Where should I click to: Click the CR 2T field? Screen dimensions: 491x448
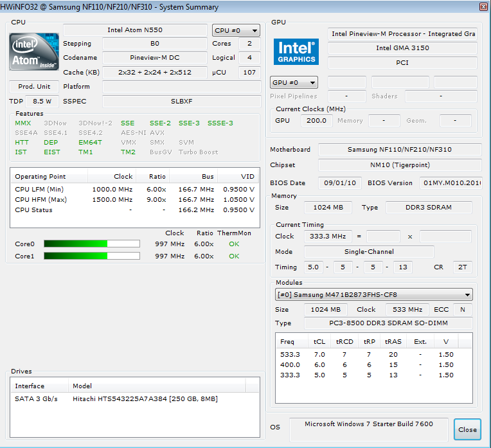(463, 267)
